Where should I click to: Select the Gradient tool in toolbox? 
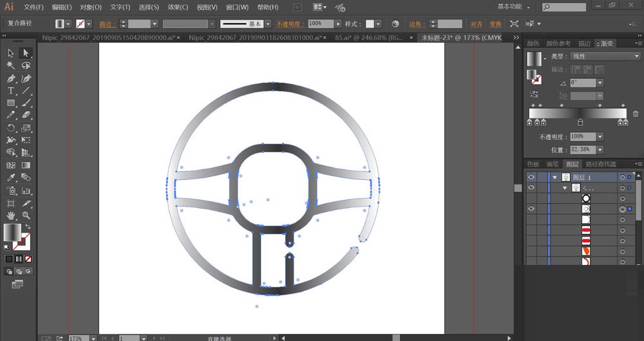26,165
